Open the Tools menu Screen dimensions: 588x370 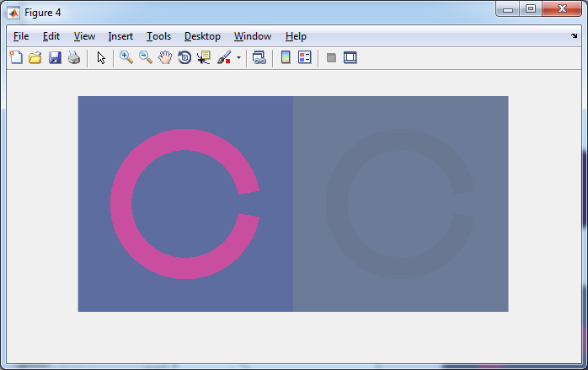(158, 36)
